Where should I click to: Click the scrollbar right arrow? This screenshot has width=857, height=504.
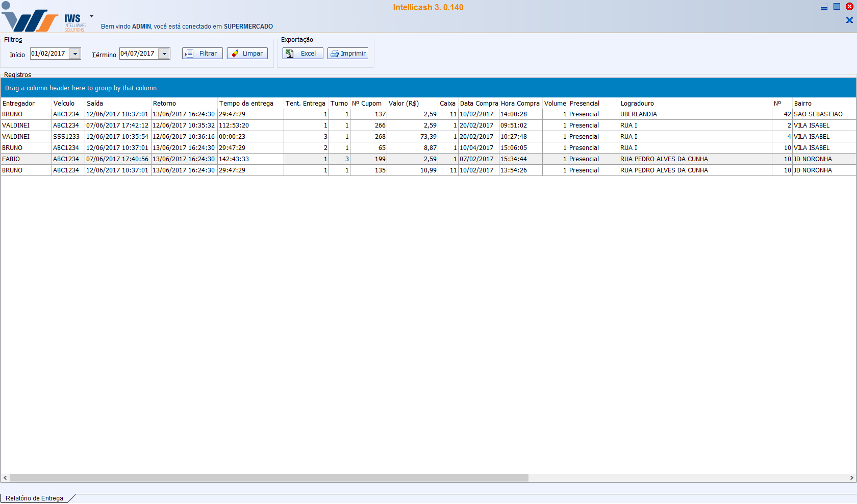click(x=851, y=478)
